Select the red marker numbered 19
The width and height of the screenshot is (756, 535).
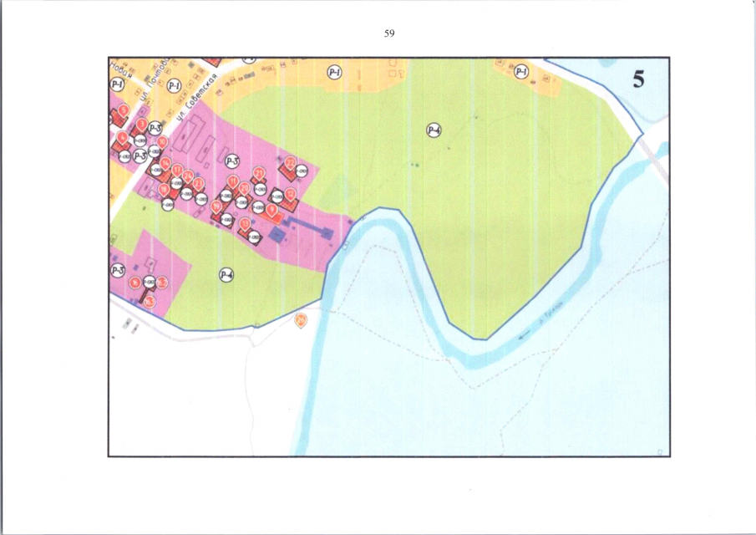pos(216,207)
